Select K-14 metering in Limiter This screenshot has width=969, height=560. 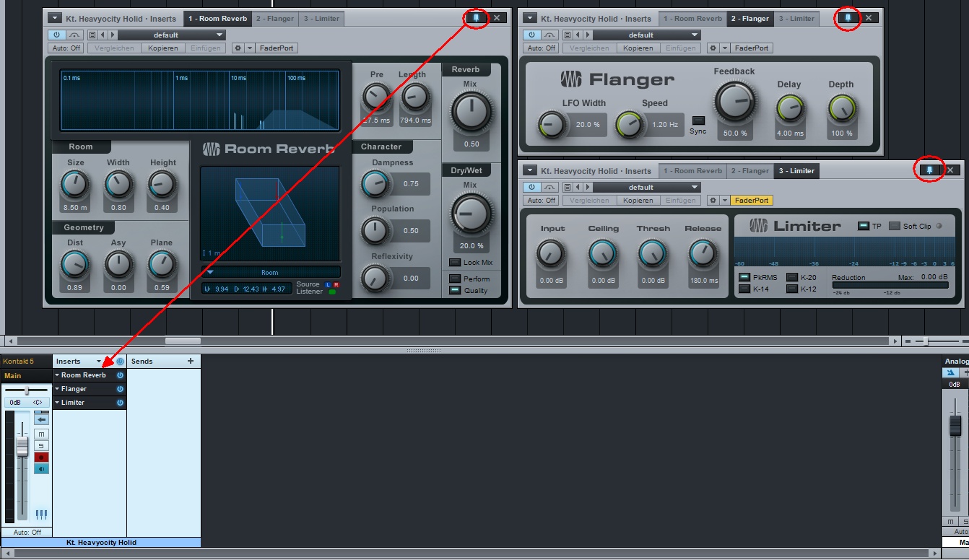[x=744, y=289]
